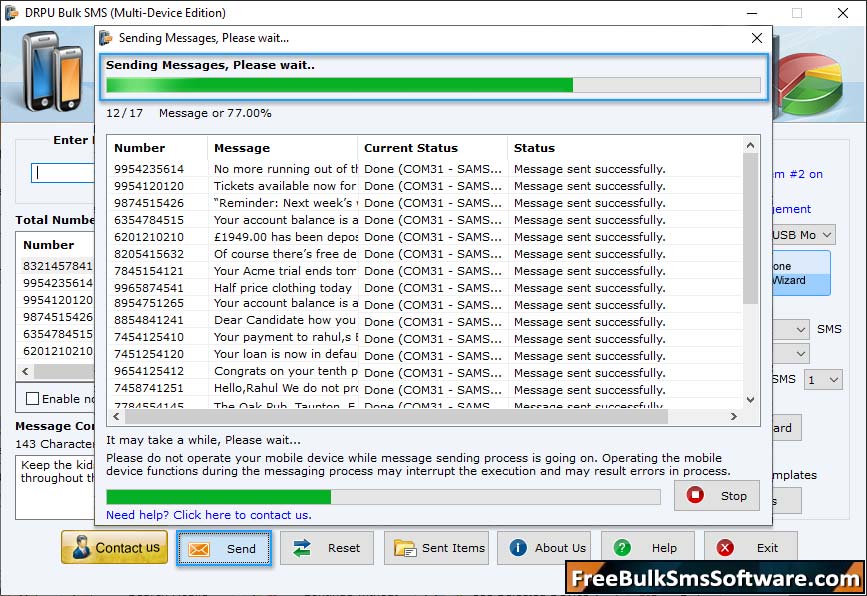867x596 pixels.
Task: Click the table scroll up arrow
Action: click(x=750, y=145)
